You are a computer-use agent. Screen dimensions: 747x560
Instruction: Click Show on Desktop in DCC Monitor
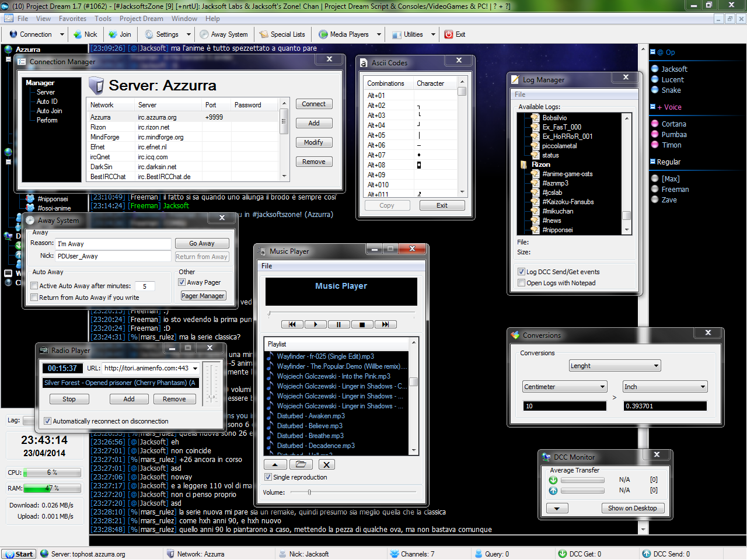tap(632, 508)
